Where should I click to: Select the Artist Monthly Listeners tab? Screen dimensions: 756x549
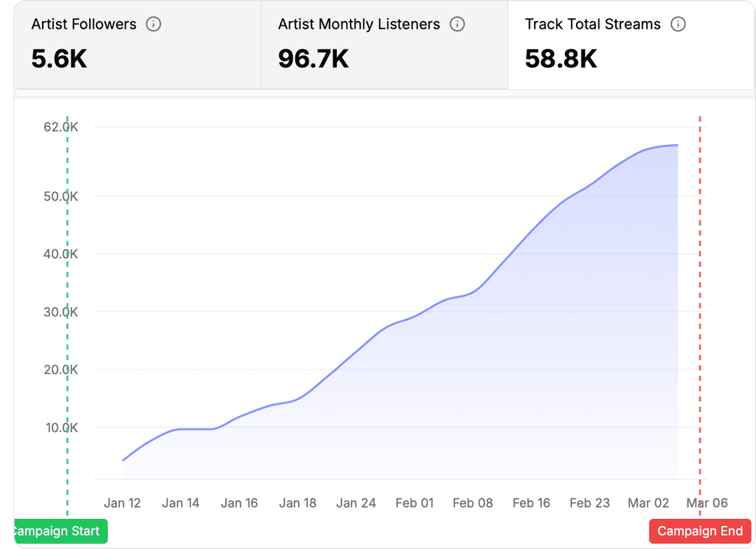(384, 45)
